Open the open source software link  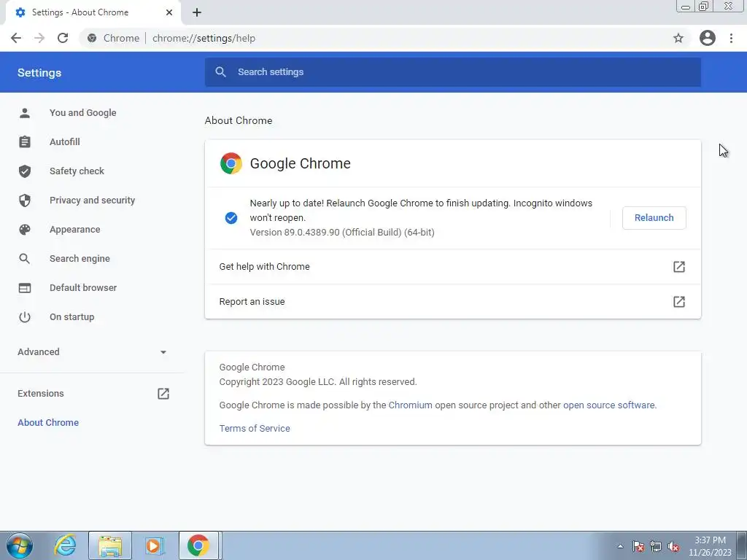[609, 405]
